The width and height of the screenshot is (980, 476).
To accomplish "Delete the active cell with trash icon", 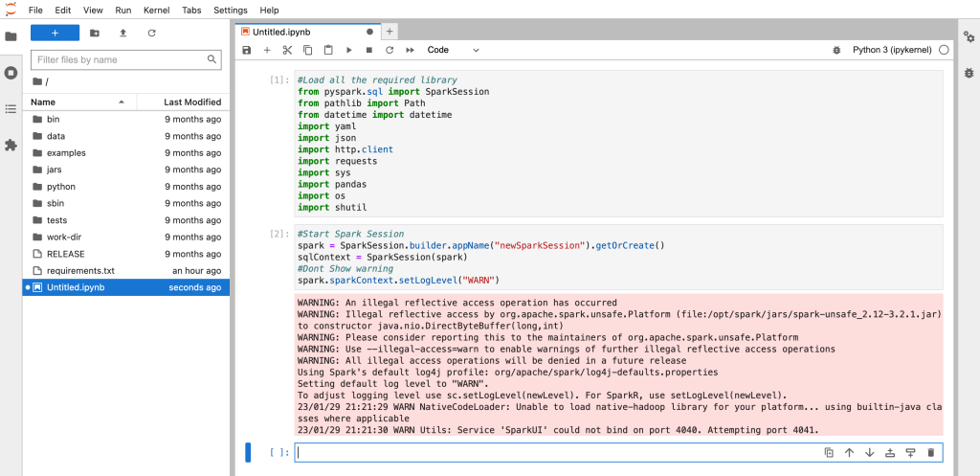I will pos(930,452).
